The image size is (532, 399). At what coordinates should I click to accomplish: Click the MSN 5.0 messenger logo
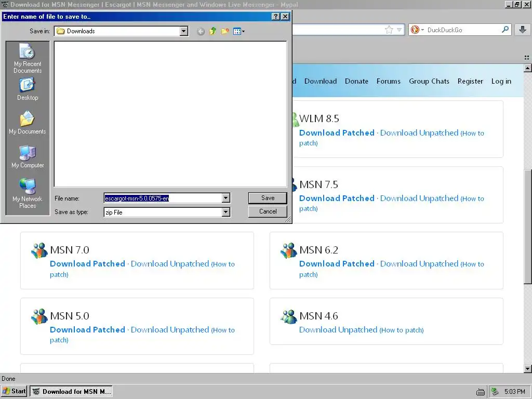click(x=39, y=316)
